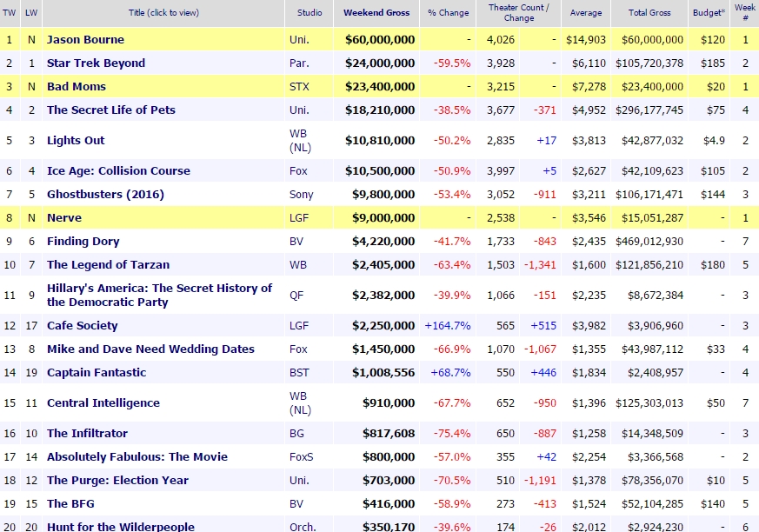The image size is (759, 532).
Task: Open the Lights Out movie link
Action: point(76,140)
